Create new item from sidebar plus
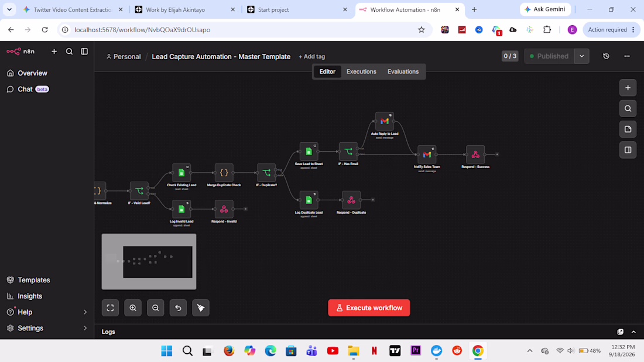This screenshot has height=362, width=644. (x=54, y=52)
